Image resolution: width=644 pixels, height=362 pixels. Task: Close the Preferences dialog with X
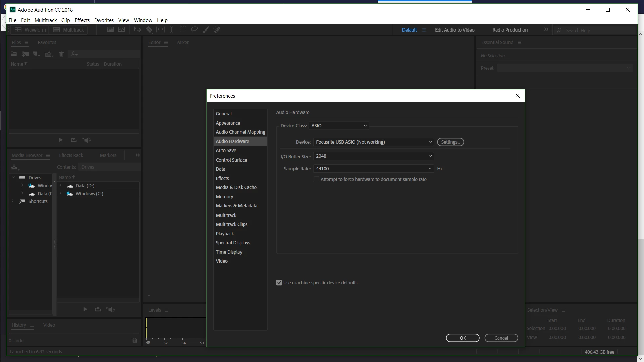point(517,96)
